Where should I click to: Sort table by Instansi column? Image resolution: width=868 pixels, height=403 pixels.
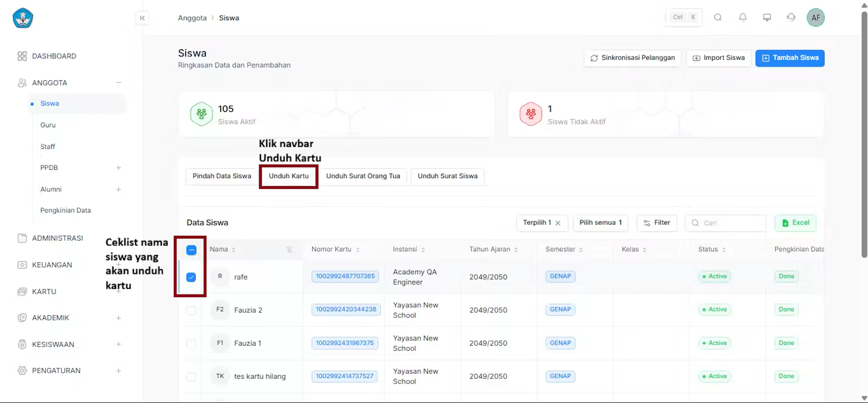coord(423,250)
